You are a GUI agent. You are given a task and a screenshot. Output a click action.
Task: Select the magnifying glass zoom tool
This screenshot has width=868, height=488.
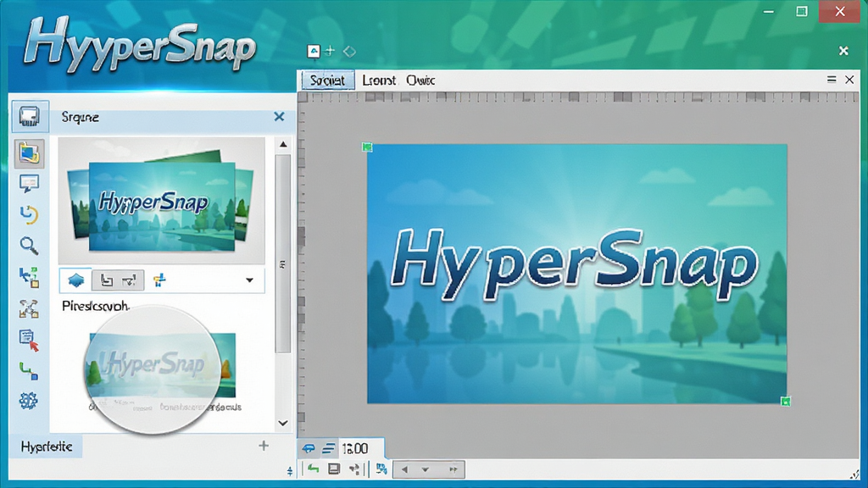coord(29,245)
